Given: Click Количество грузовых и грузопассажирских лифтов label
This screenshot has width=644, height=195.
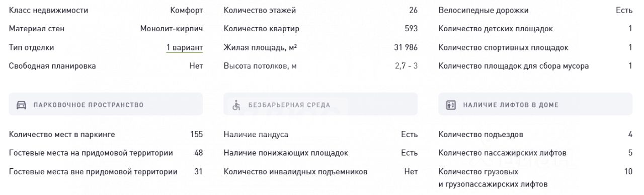Looking at the screenshot, I should pos(493,178).
